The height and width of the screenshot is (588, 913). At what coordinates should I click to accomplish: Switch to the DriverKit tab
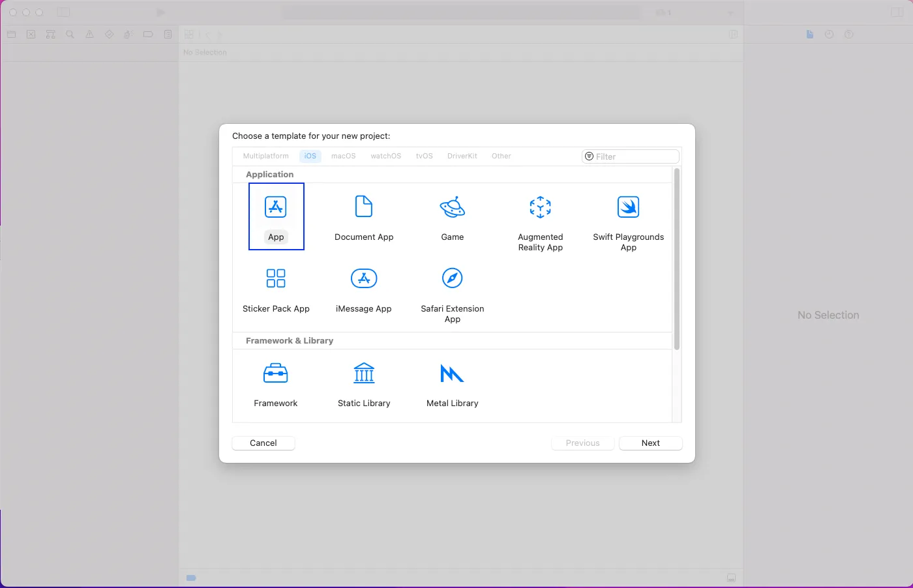pyautogui.click(x=462, y=156)
